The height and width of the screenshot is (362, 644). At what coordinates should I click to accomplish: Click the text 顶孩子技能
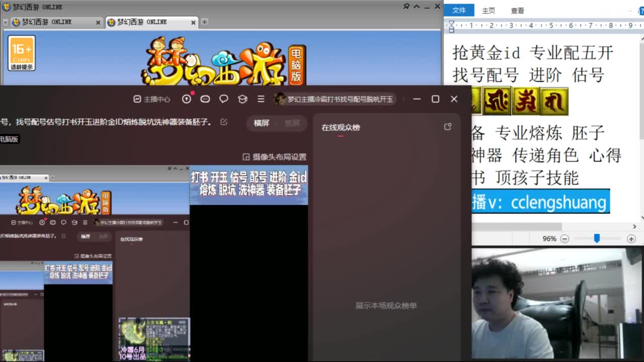[537, 178]
